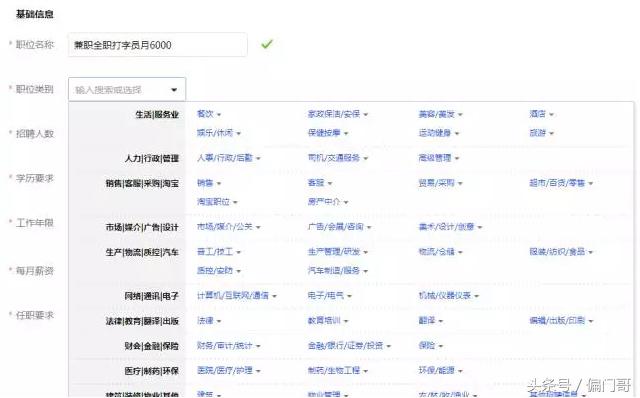The height and width of the screenshot is (398, 640).
Task: Expand the 餐饮 category
Action: tap(209, 114)
